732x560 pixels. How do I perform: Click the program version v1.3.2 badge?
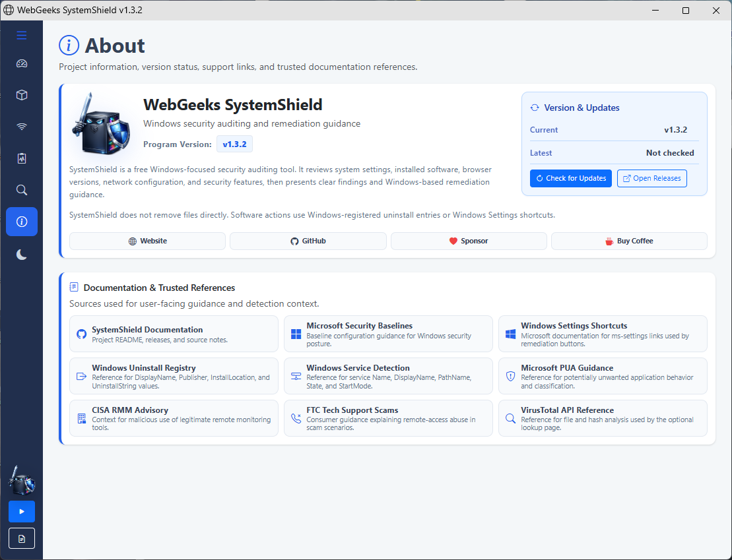(x=234, y=144)
